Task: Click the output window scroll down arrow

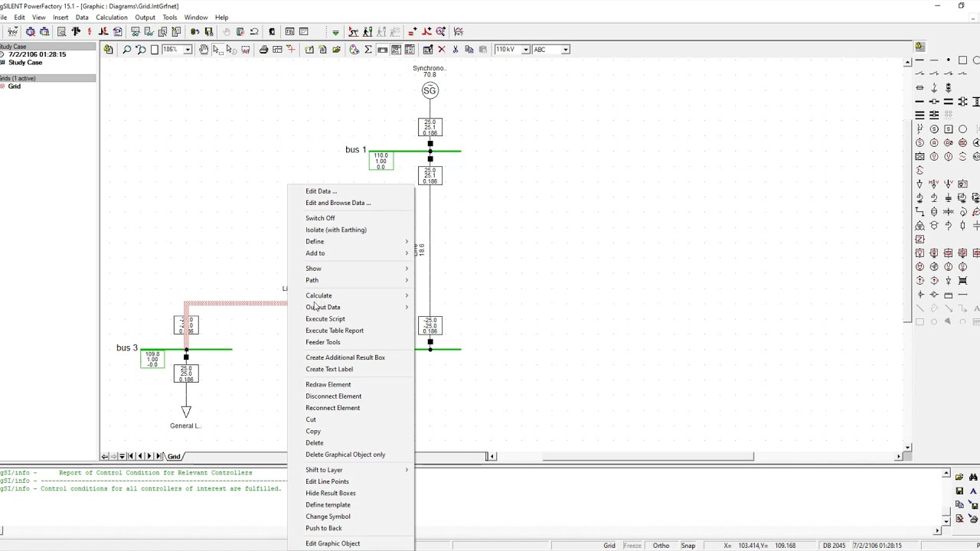Action: click(x=946, y=521)
